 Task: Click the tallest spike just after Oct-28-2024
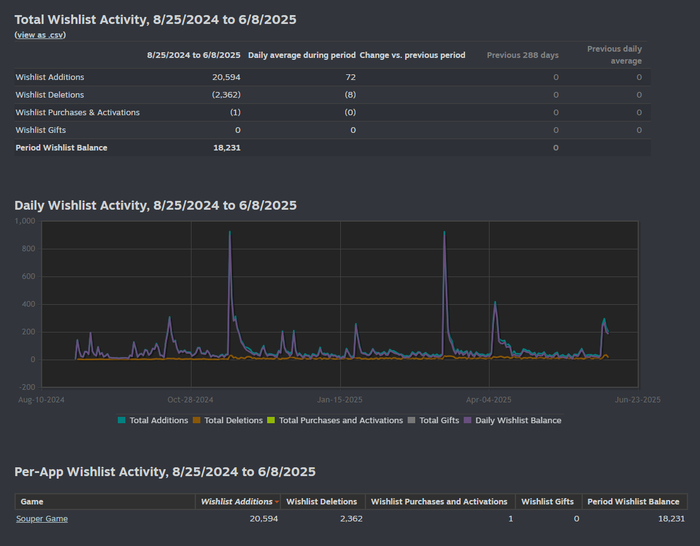(230, 233)
